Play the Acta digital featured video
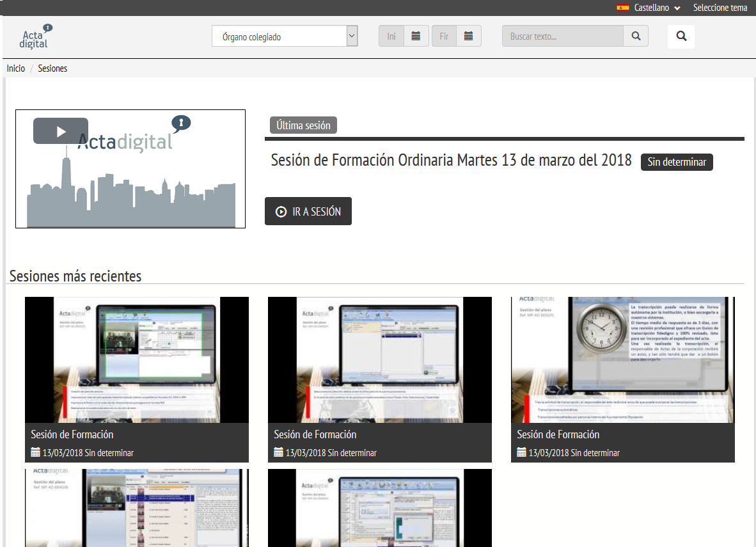 pos(61,131)
